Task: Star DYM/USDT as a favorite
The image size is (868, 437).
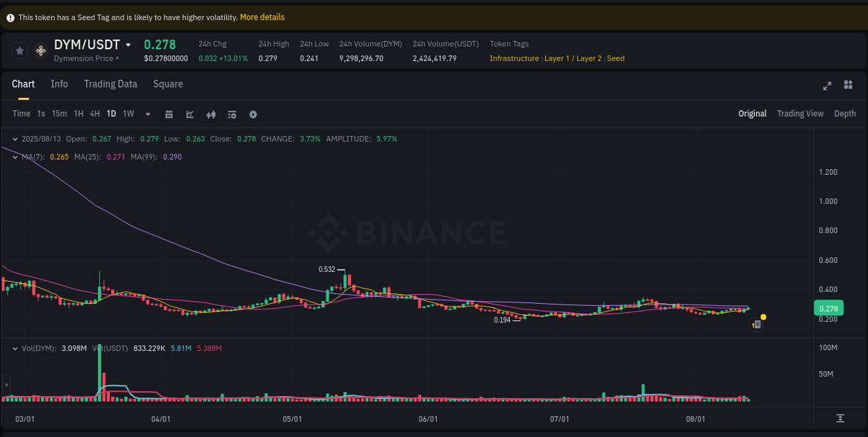Action: coord(19,51)
